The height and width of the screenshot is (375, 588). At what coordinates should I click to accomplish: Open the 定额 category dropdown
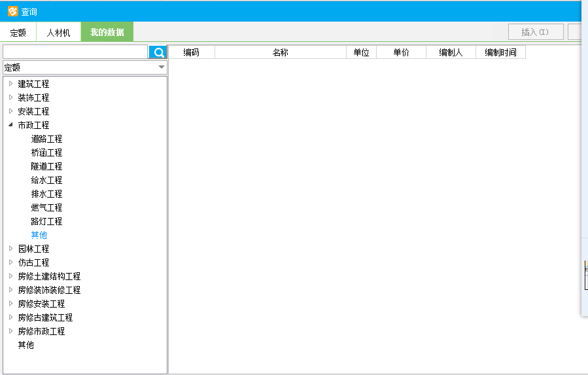pos(85,67)
